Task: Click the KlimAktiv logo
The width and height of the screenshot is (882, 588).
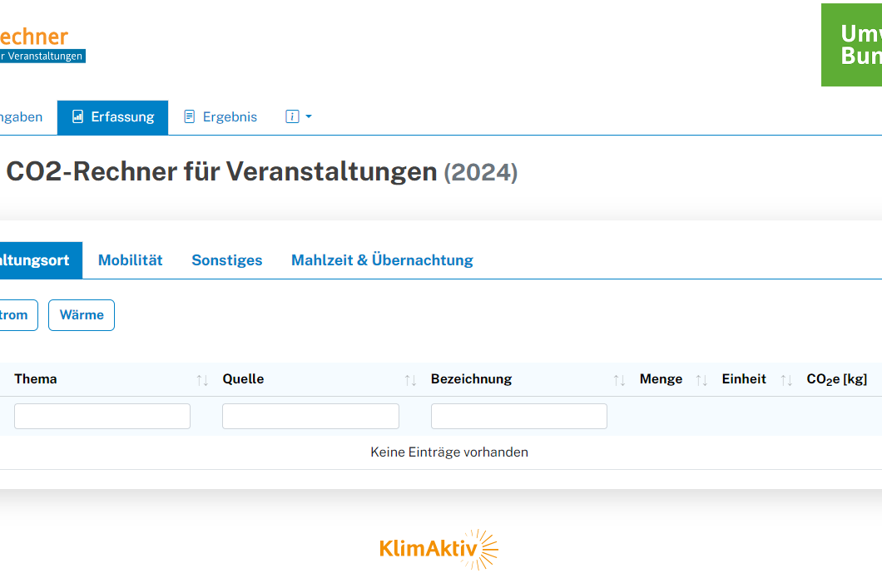Action: pyautogui.click(x=439, y=549)
